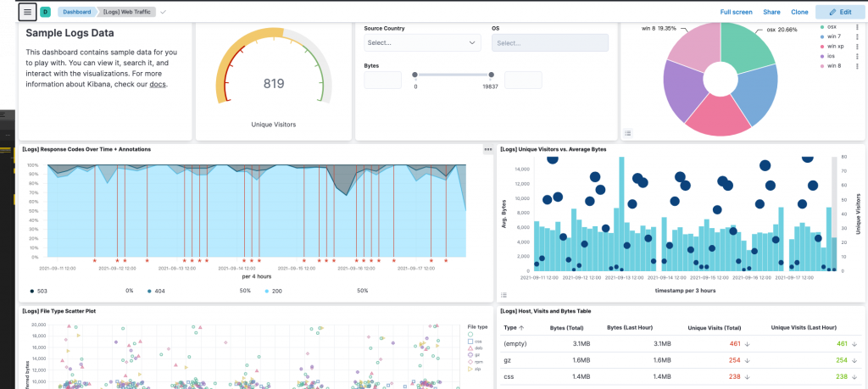Expand the breadcrumb chevron after Web Traffic
868x389 pixels.
pyautogui.click(x=163, y=12)
